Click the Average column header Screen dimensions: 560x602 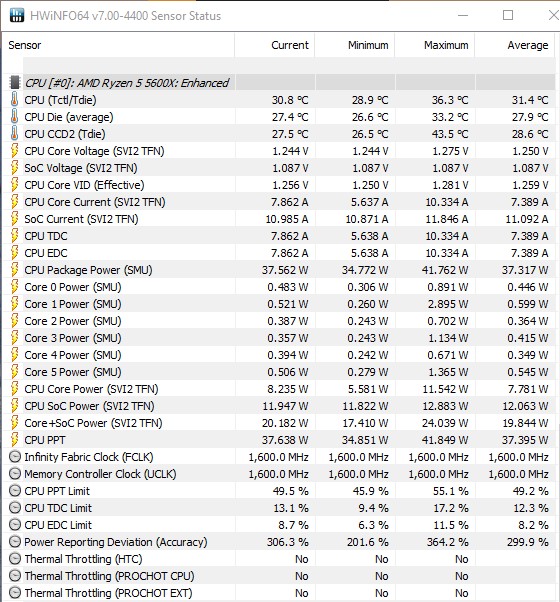point(515,45)
